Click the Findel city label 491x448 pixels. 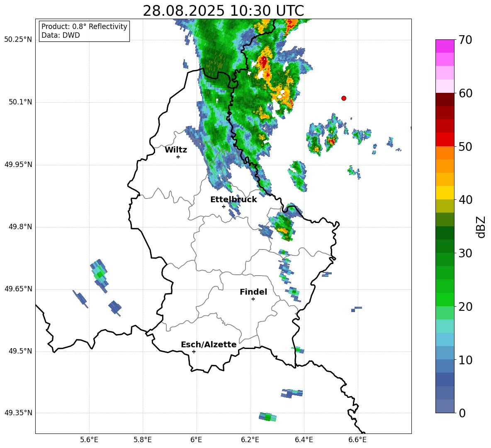[x=253, y=292]
